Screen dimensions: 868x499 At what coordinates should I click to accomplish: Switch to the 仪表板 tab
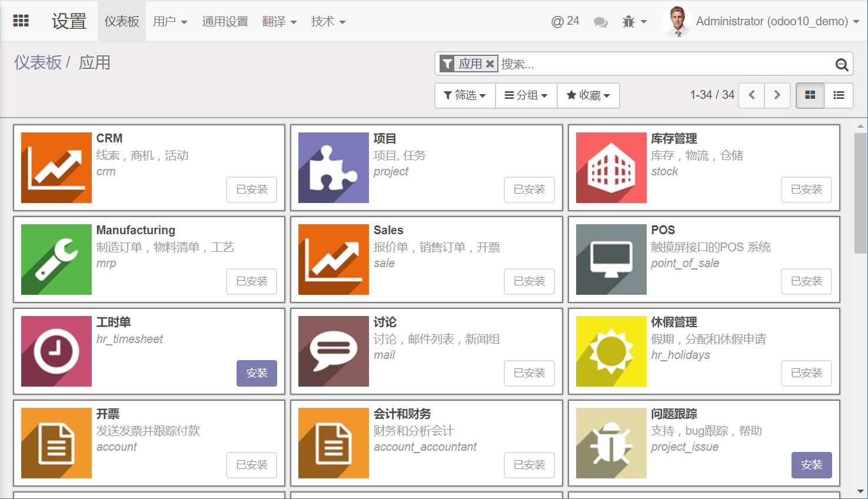(121, 21)
